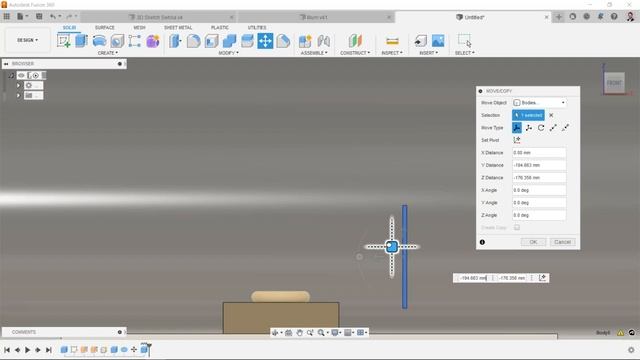
Task: Click the Create Sketch tool
Action: coord(64,41)
